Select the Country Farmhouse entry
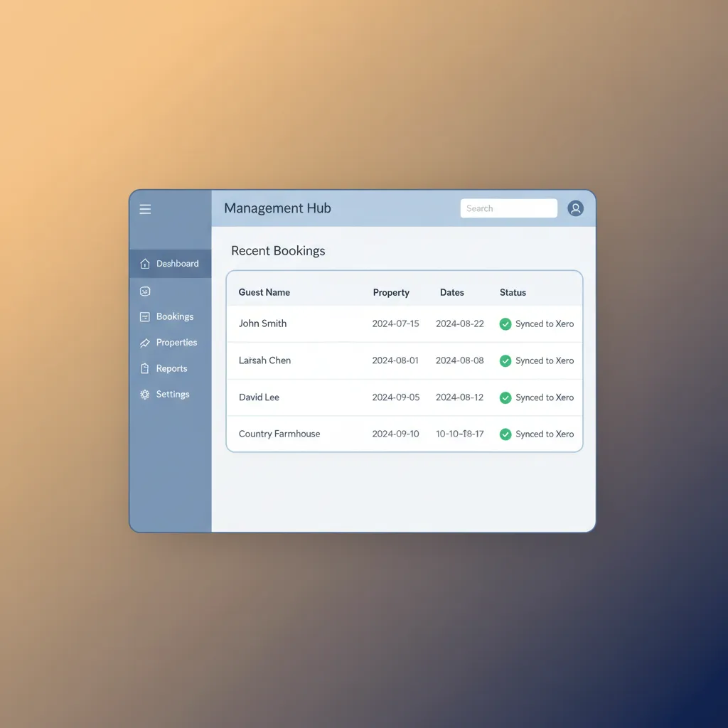This screenshot has height=728, width=728. coord(279,434)
